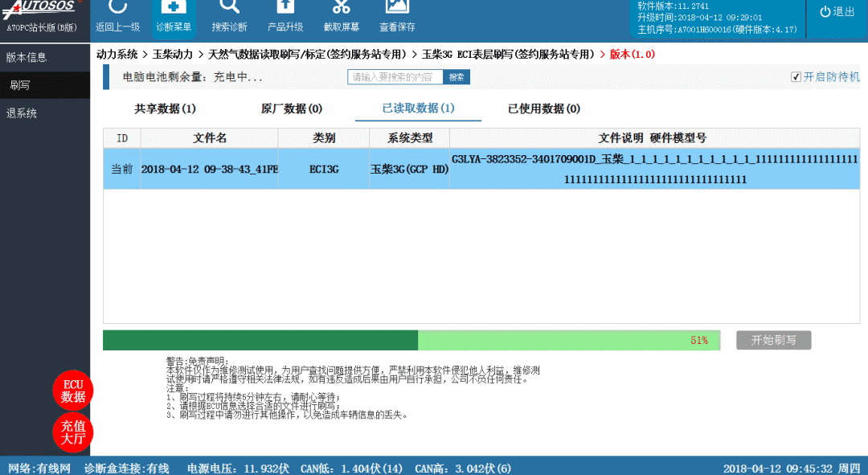Click the 警告:免责声明 heading
Viewport: 868px width, 475px height.
pos(198,362)
